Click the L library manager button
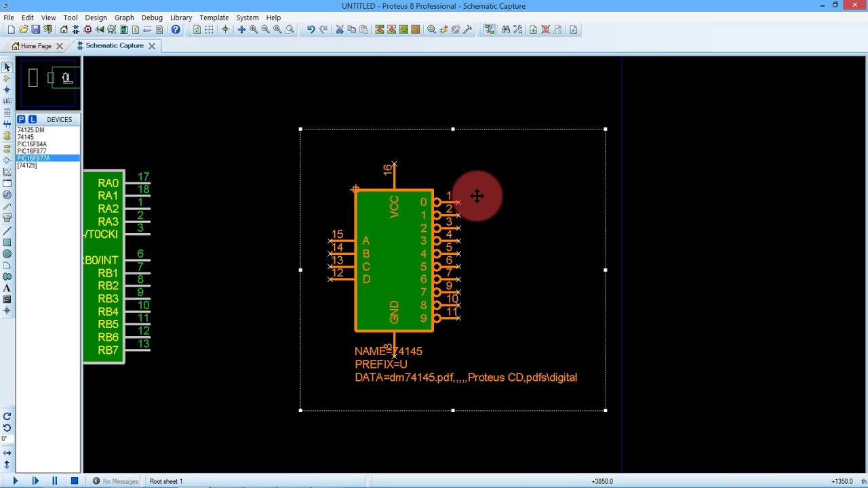 [32, 119]
